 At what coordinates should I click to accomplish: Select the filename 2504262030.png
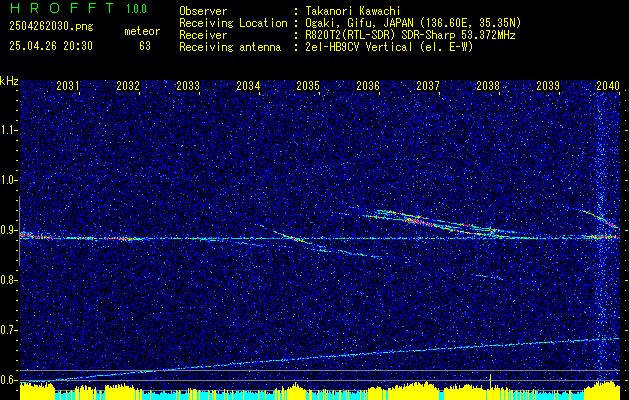(x=51, y=27)
